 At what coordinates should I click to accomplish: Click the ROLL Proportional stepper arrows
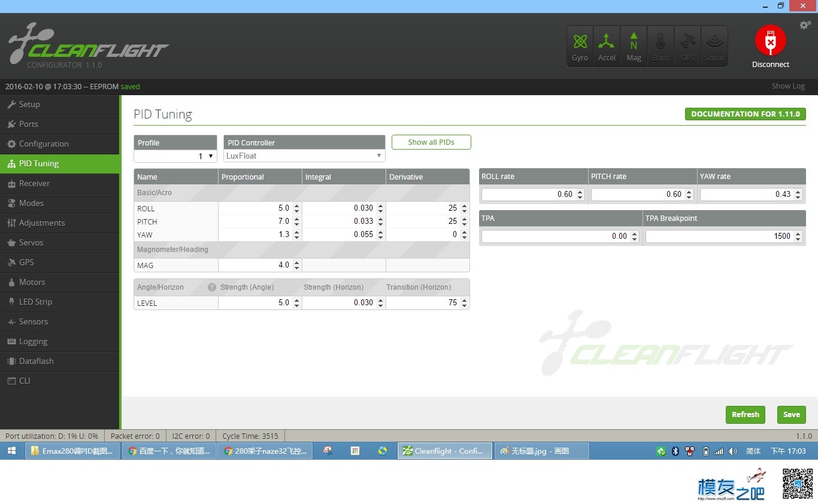click(x=296, y=208)
